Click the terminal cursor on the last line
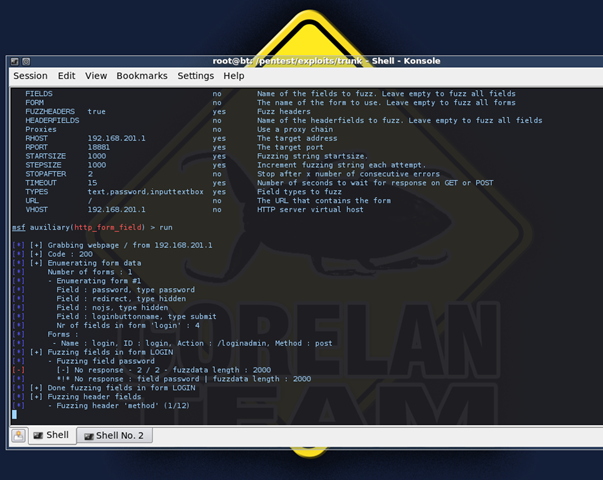The image size is (603, 480). (x=15, y=414)
